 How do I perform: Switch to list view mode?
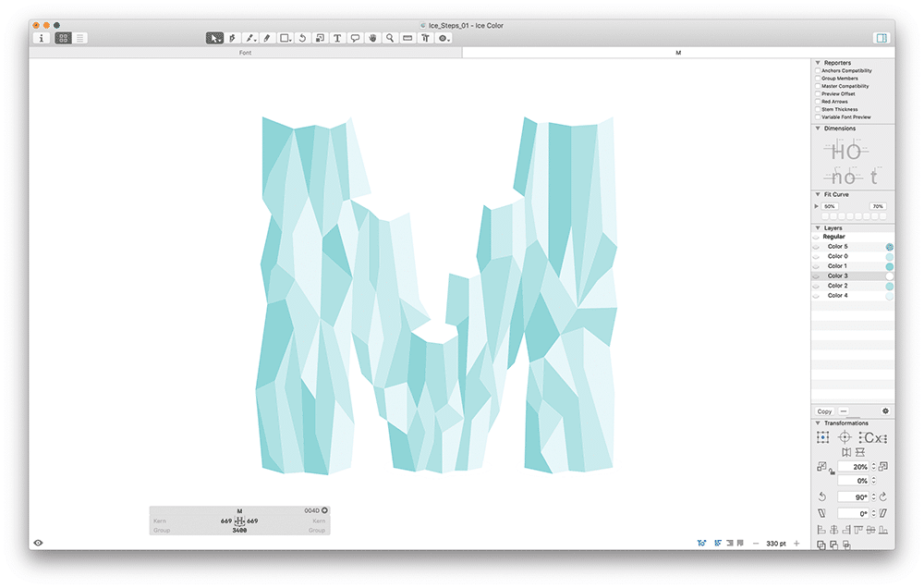(79, 38)
